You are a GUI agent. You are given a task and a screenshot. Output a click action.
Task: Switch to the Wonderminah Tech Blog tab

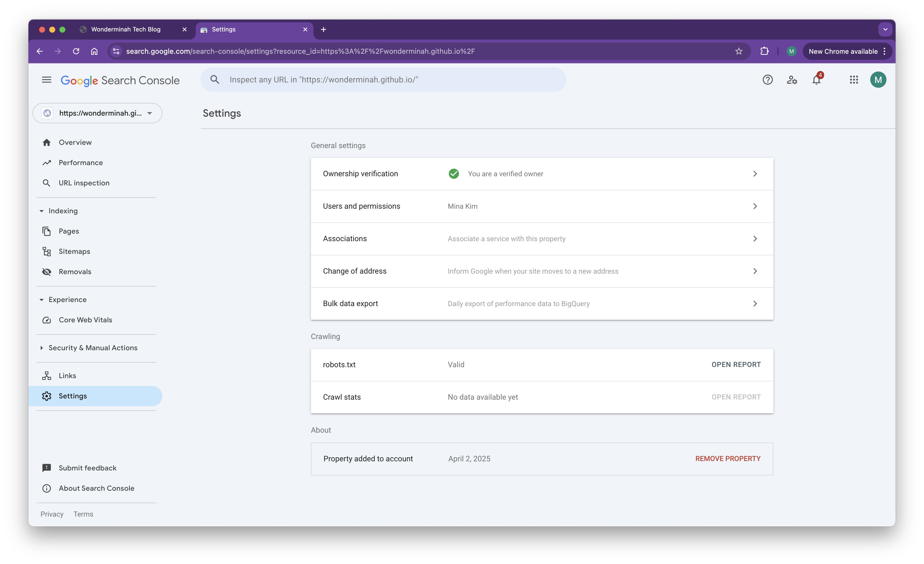point(126,29)
